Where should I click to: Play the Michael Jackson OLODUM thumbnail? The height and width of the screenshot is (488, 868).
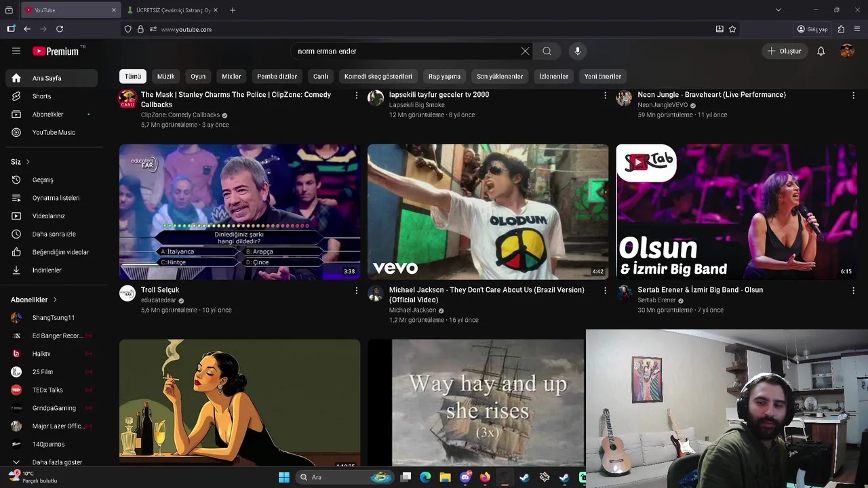(488, 211)
